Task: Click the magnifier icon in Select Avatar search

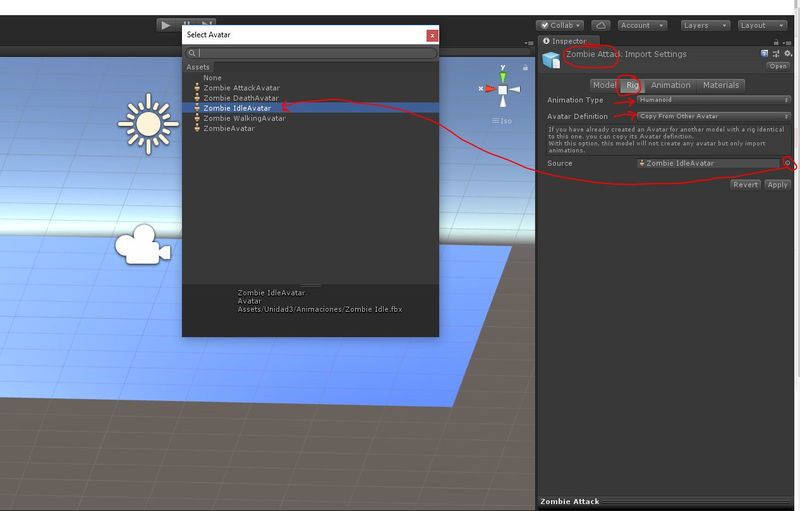Action: [192, 53]
